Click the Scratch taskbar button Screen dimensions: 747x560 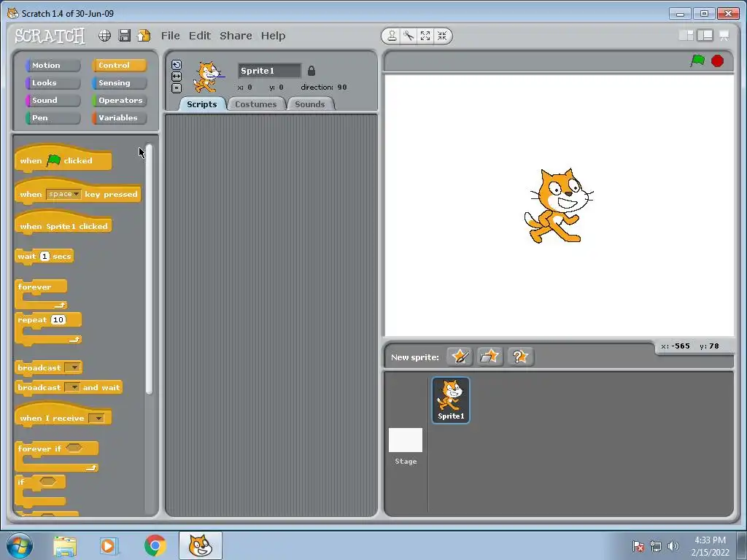[201, 545]
